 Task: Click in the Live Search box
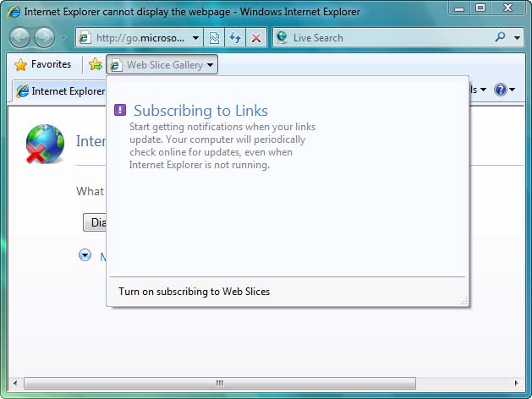click(389, 38)
